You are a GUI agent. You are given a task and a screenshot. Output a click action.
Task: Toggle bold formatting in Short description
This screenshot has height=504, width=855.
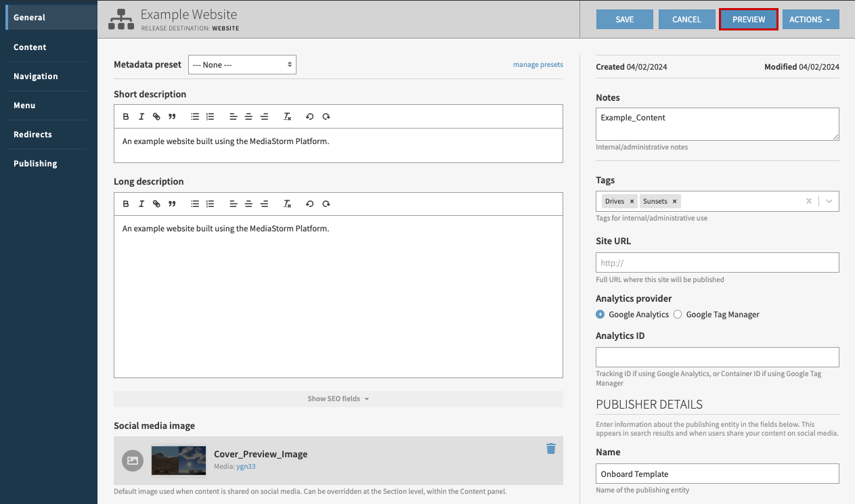125,116
